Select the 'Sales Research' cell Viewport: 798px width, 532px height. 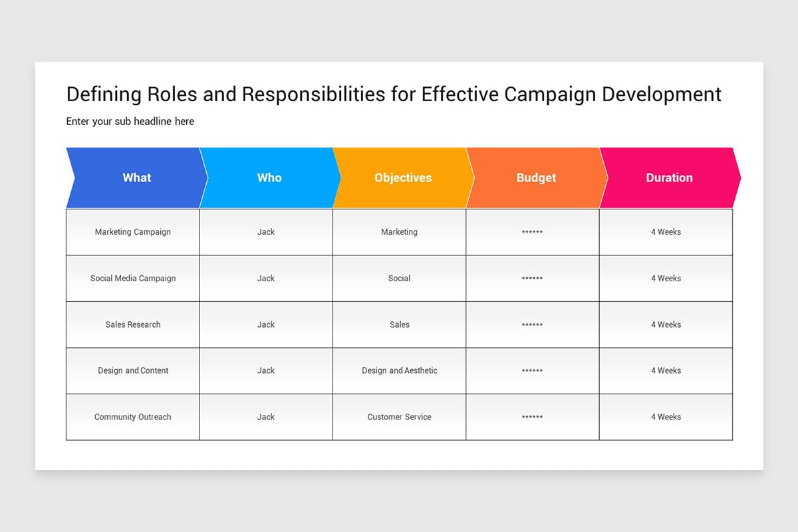pos(132,325)
